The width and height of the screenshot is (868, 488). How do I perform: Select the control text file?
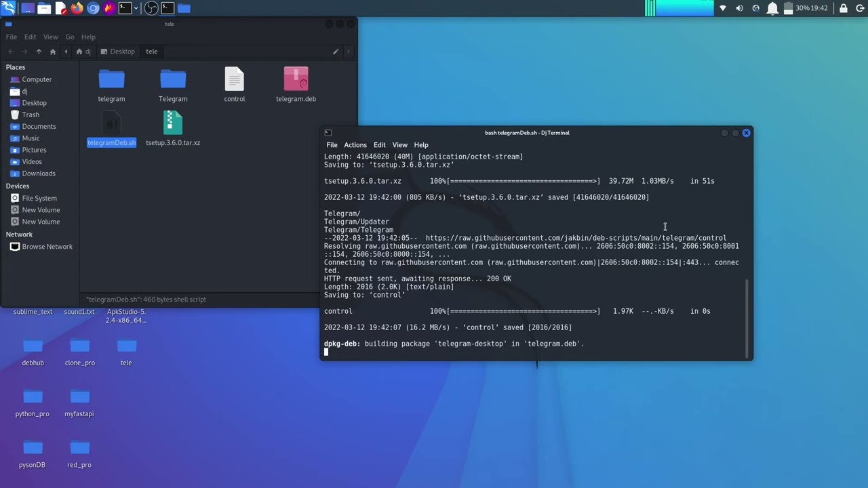235,85
